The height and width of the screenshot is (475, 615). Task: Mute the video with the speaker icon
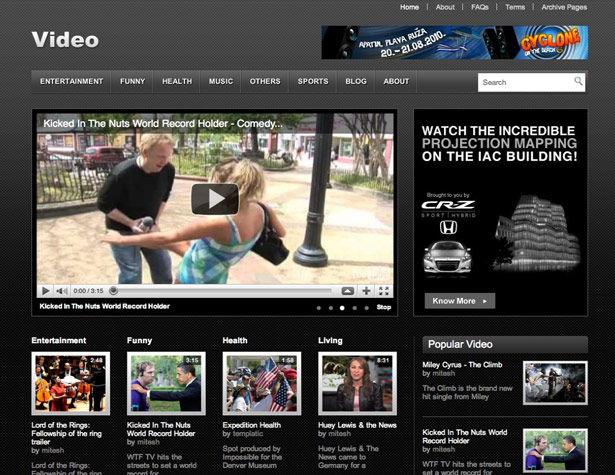[x=61, y=291]
